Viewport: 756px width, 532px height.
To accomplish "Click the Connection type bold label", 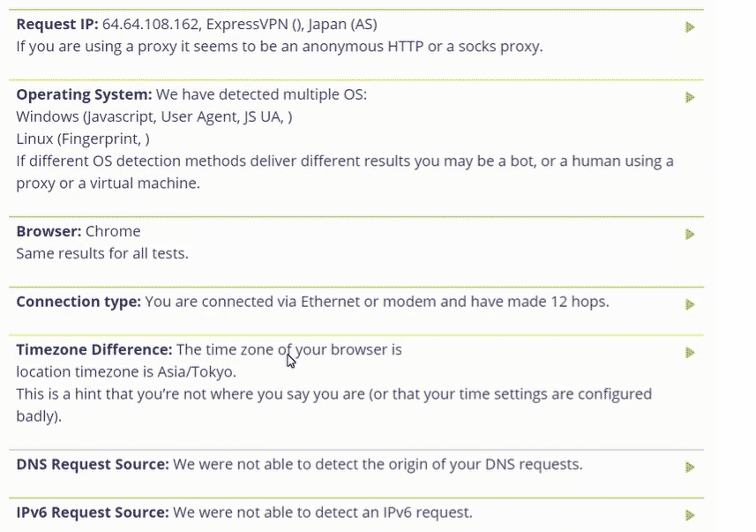I will (79, 302).
